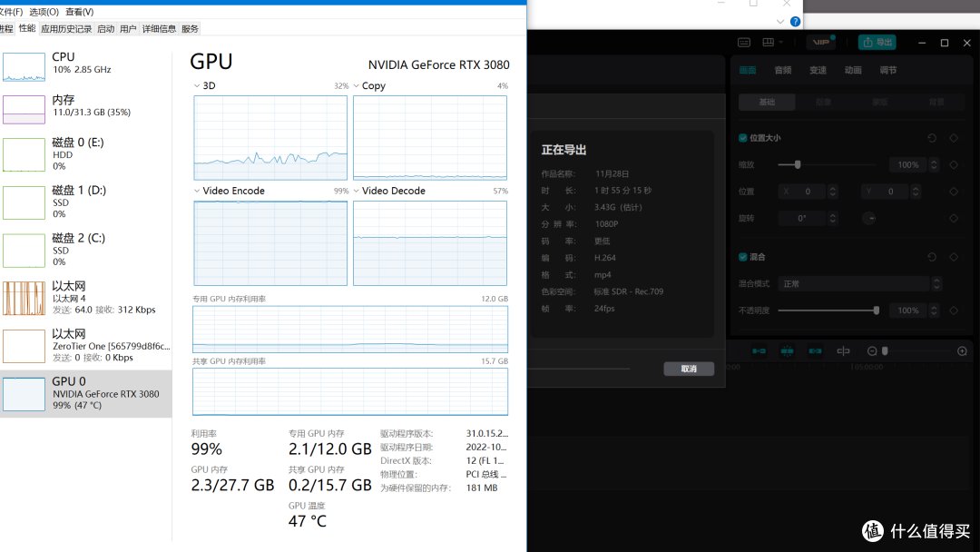Switch to the 启动 tab
This screenshot has height=552, width=980.
(x=105, y=29)
